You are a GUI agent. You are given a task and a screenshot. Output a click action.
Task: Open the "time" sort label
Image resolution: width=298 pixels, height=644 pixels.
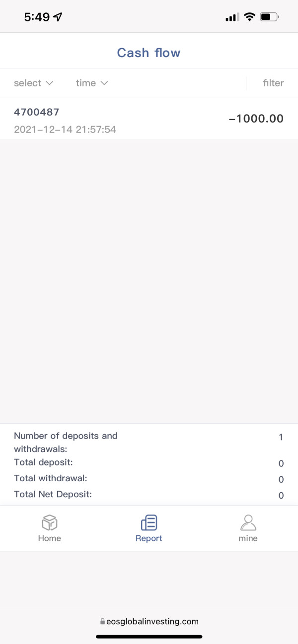[x=85, y=83]
